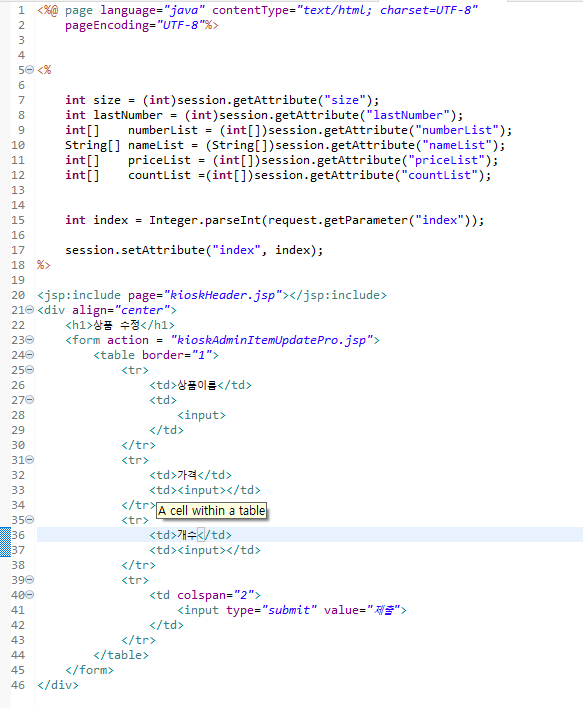Click the "kioskAdminItemUpdatePro.jsp" action value
The image size is (583, 708).
tap(272, 340)
